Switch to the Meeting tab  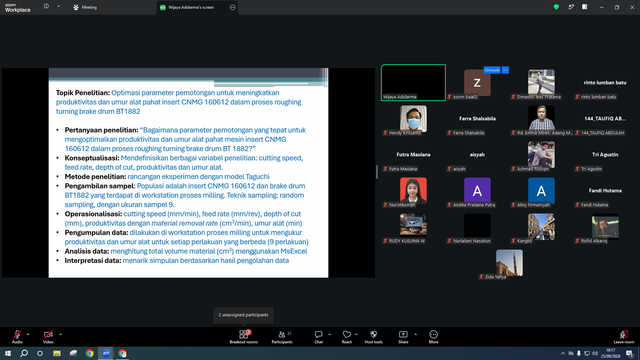[85, 7]
